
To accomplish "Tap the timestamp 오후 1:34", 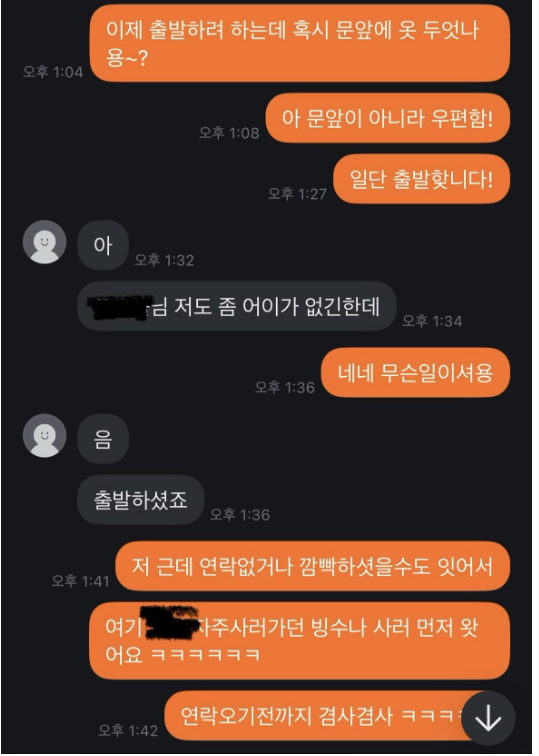I will pos(432,321).
